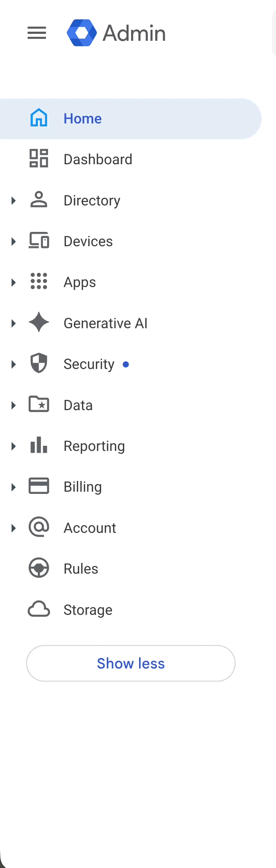Select Home in the navigation menu

(83, 119)
